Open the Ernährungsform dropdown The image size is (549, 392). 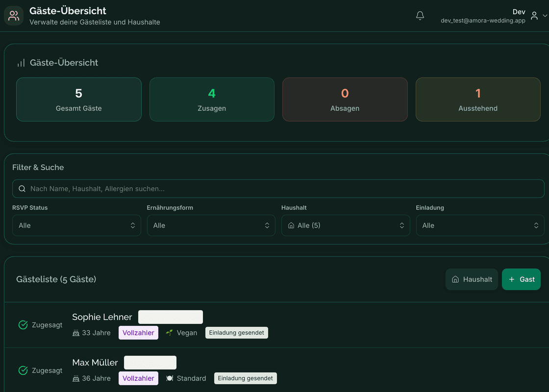pos(211,225)
